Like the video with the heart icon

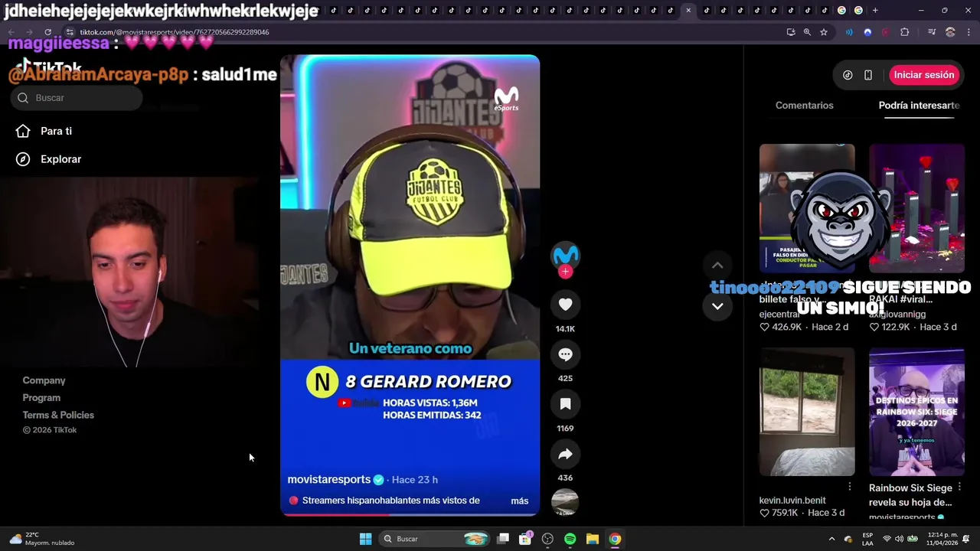565,305
